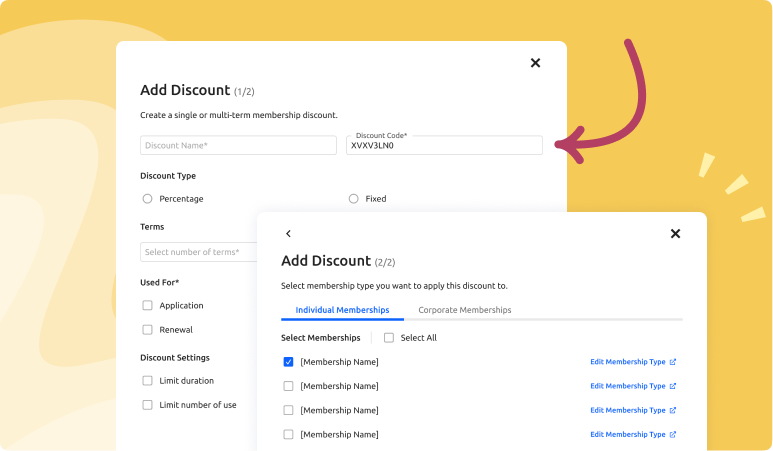This screenshot has height=451, width=773.
Task: Click external link icon on first membership row
Action: (673, 362)
